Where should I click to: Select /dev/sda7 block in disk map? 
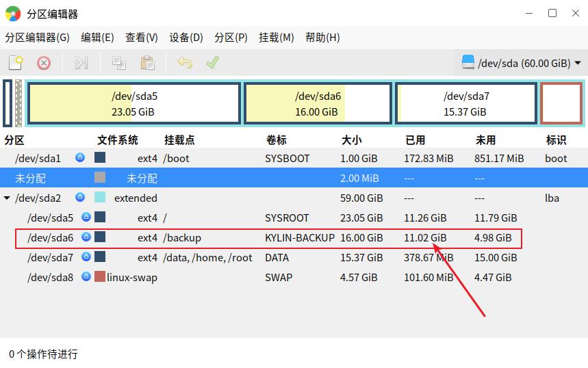466,103
